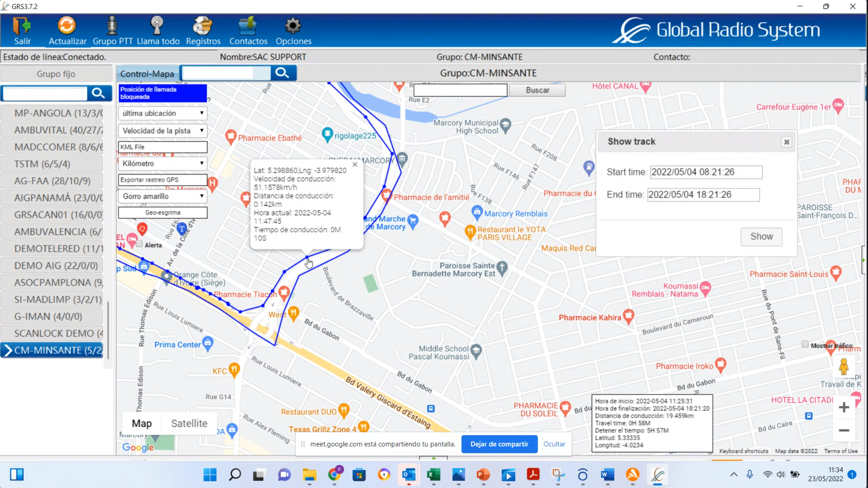The image size is (868, 488).
Task: Select the Grupo fijo tab
Action: pos(56,74)
